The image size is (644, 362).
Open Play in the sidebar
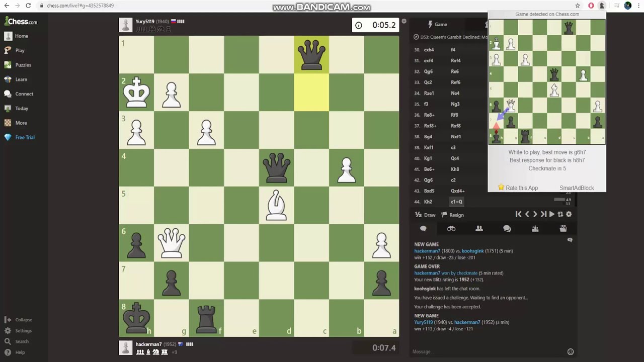(14, 50)
